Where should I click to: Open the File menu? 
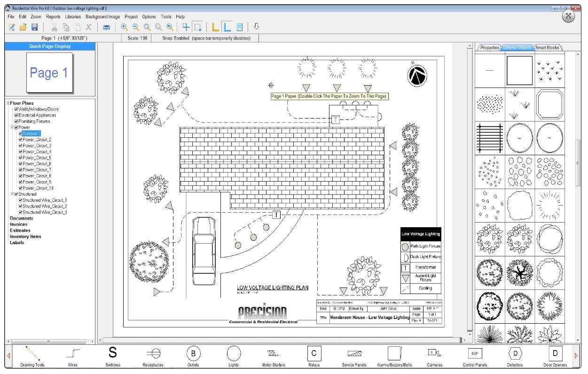[x=11, y=16]
